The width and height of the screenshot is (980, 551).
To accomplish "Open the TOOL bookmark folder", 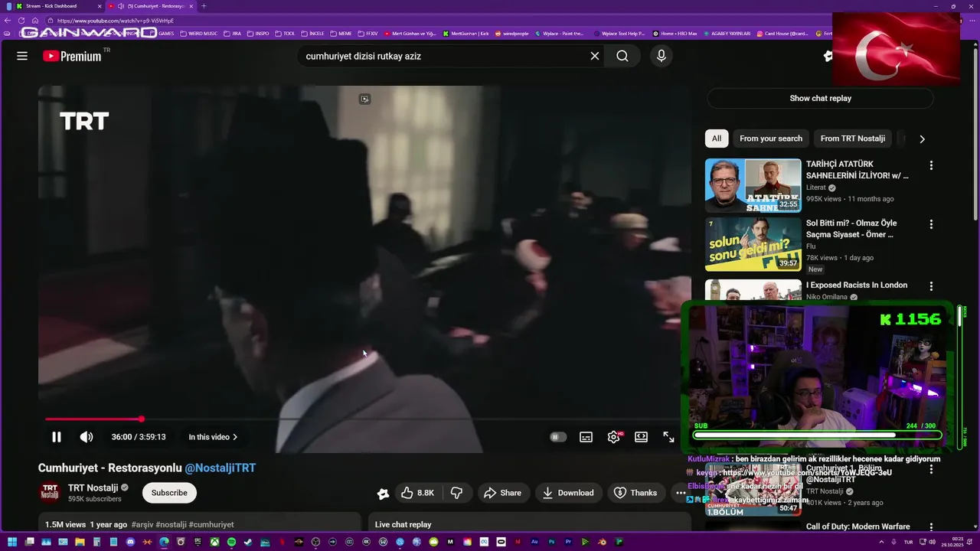I will [x=286, y=34].
